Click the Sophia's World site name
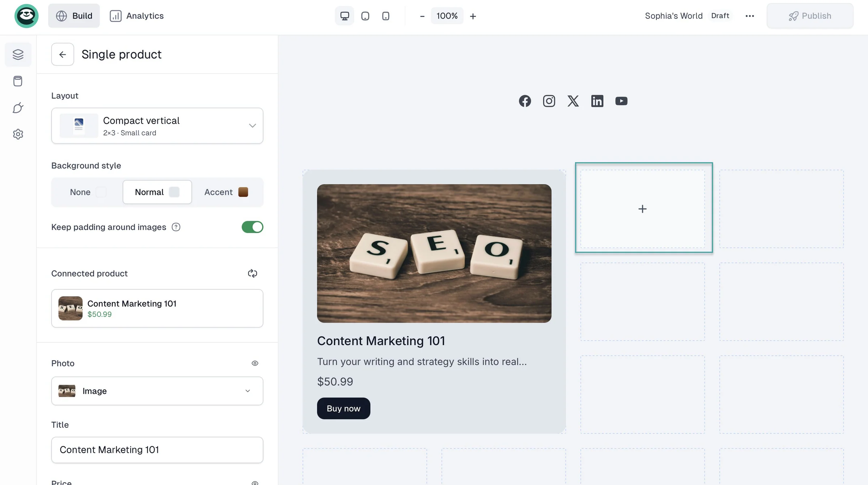868x485 pixels. (x=674, y=16)
